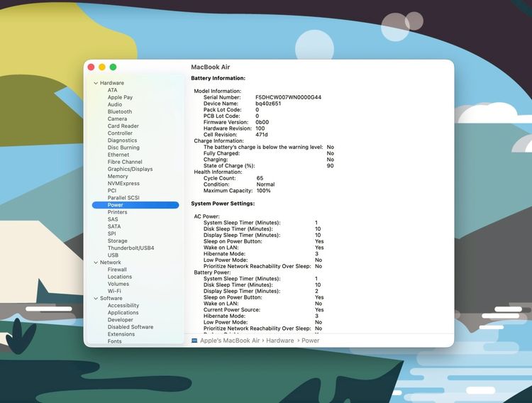Click the Charge Information label
Image resolution: width=532 pixels, height=403 pixels.
pos(219,141)
